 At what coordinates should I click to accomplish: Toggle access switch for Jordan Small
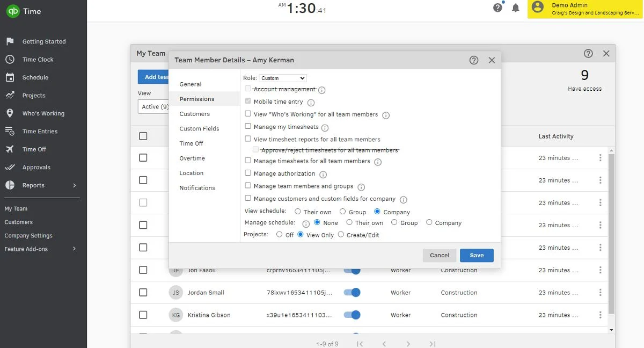pyautogui.click(x=352, y=293)
